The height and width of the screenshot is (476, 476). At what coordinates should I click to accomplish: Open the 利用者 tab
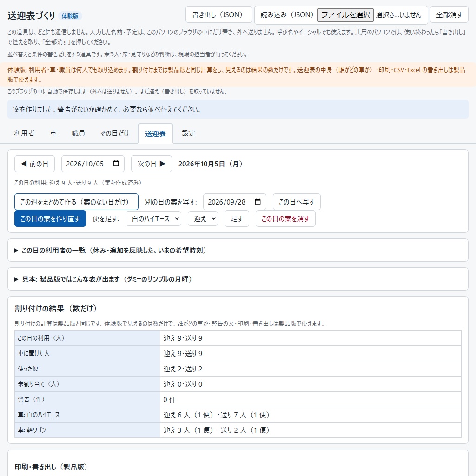coord(24,133)
